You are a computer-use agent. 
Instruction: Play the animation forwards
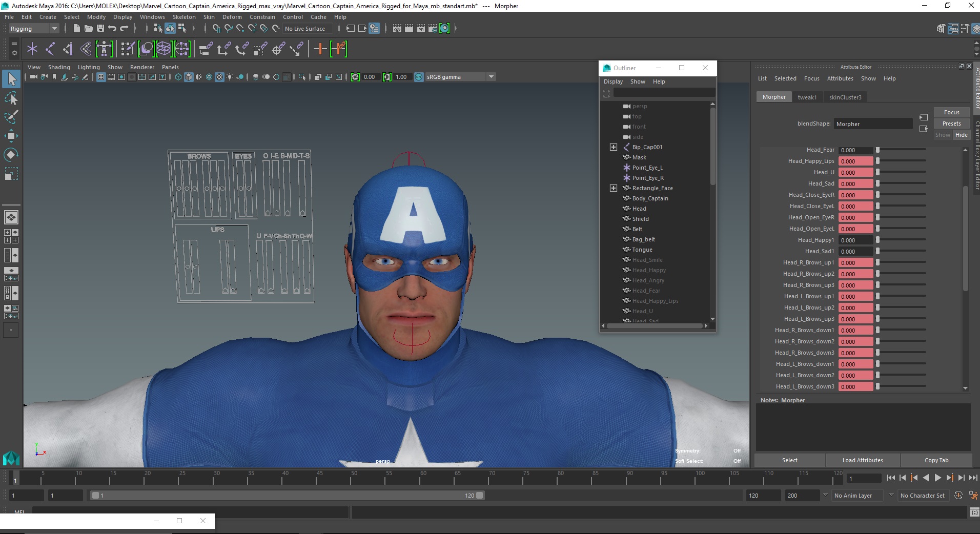click(938, 478)
